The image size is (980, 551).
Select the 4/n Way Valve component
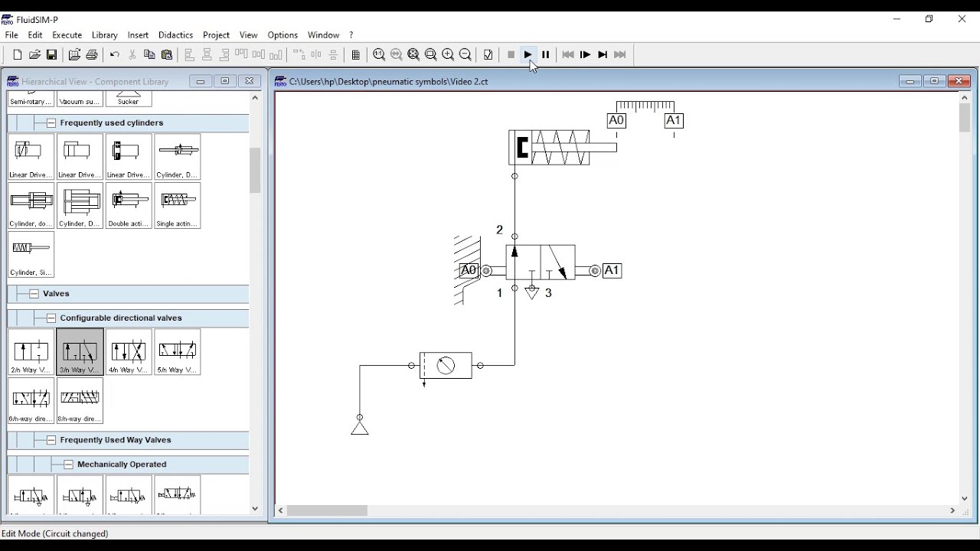click(x=129, y=352)
